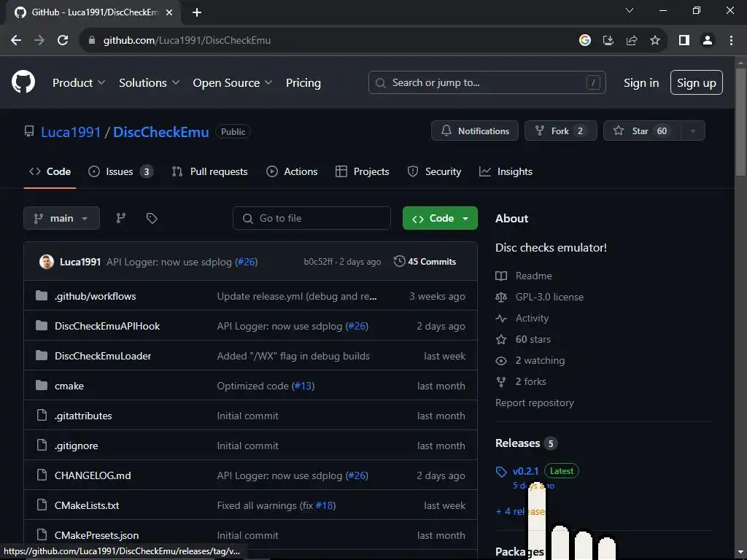Open a new browser tab
The height and width of the screenshot is (560, 747).
pyautogui.click(x=197, y=12)
